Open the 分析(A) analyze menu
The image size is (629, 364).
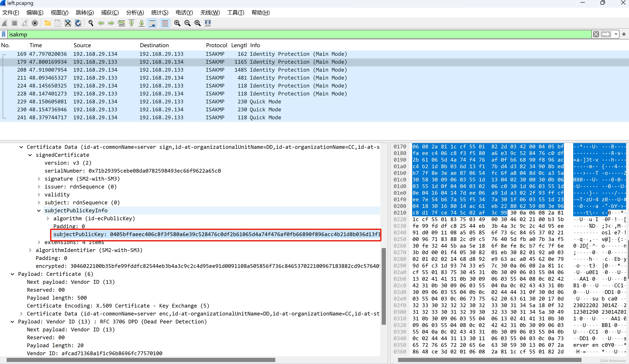pyautogui.click(x=135, y=13)
